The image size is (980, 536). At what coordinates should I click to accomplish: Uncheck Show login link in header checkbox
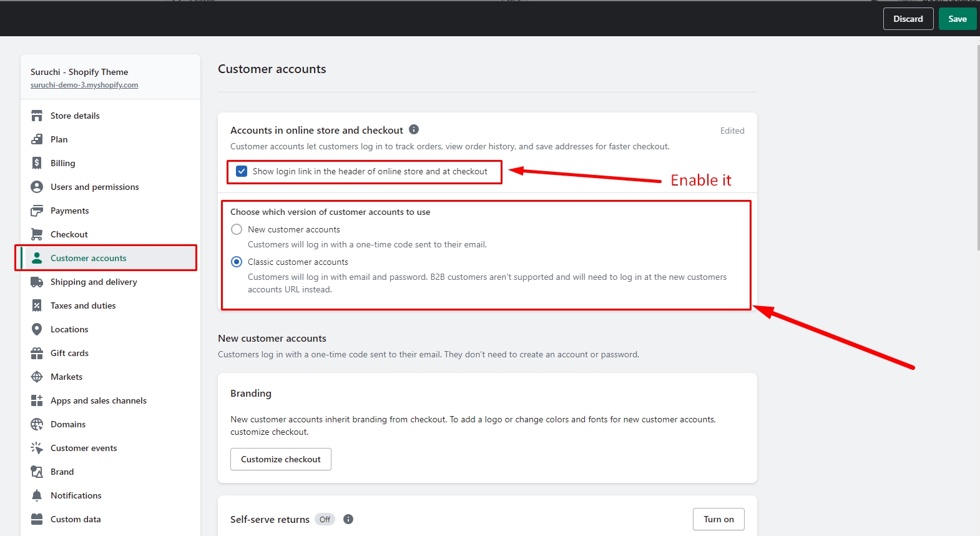pos(242,171)
